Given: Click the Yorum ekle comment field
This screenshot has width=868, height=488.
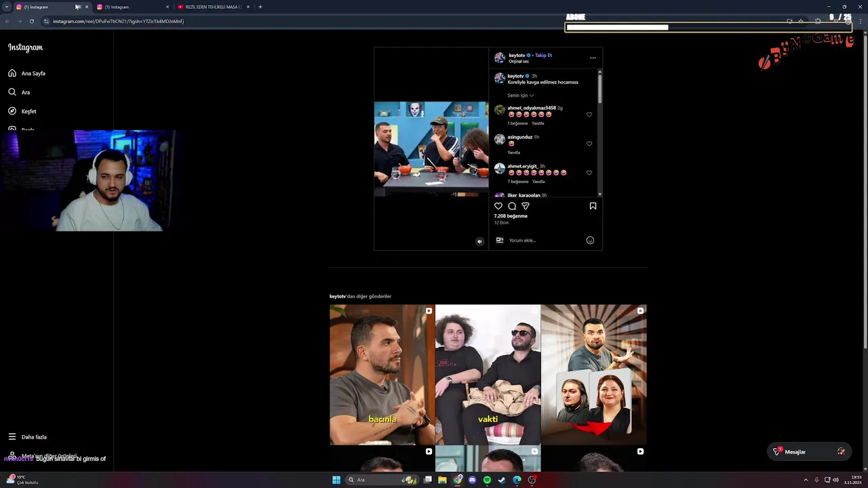Looking at the screenshot, I should [x=546, y=240].
